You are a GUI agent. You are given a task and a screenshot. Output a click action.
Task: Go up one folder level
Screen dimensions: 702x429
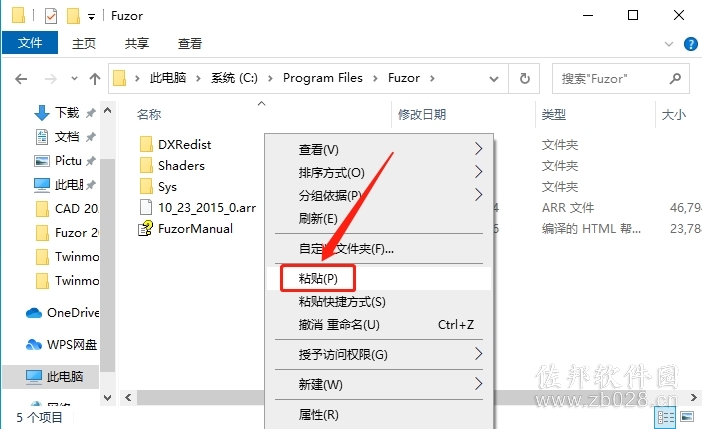pos(94,79)
